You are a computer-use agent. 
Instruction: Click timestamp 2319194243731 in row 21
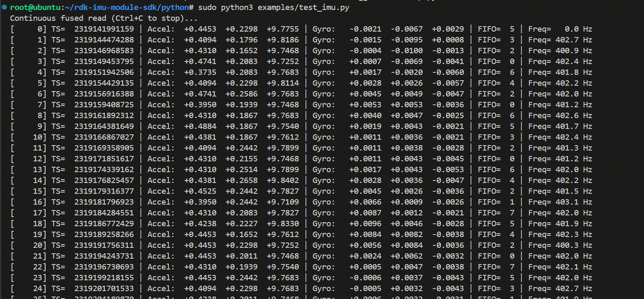(x=104, y=256)
